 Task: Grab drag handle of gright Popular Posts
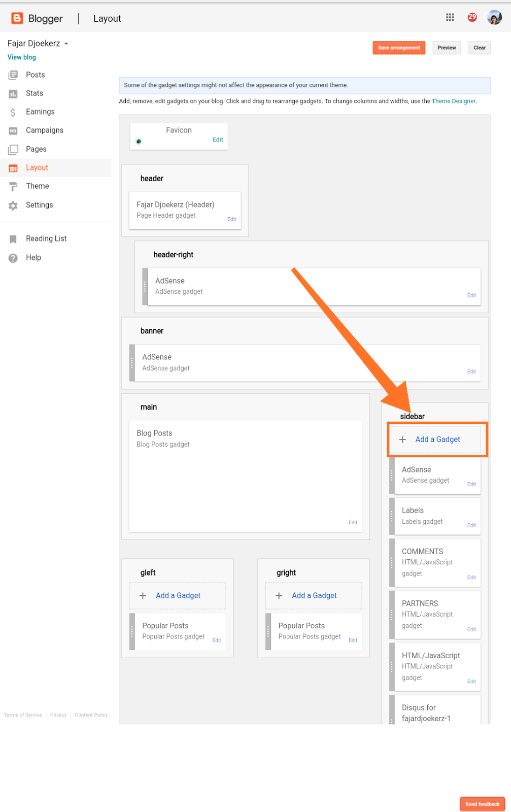[268, 631]
